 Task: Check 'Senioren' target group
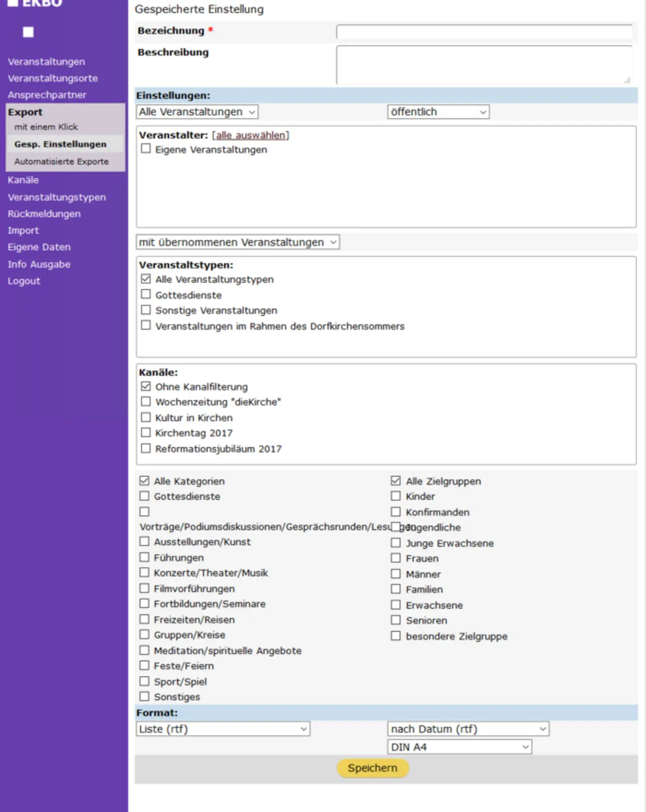[x=396, y=620]
